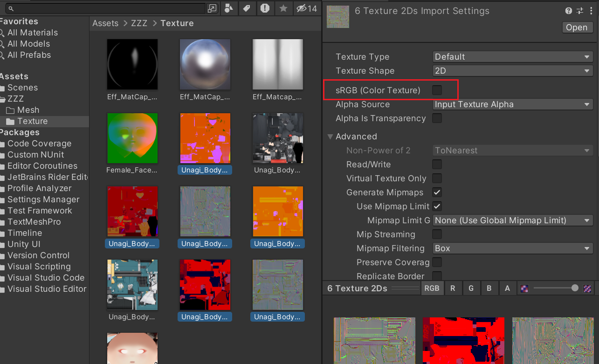
Task: Collapse the Advanced section foldout
Action: click(330, 137)
